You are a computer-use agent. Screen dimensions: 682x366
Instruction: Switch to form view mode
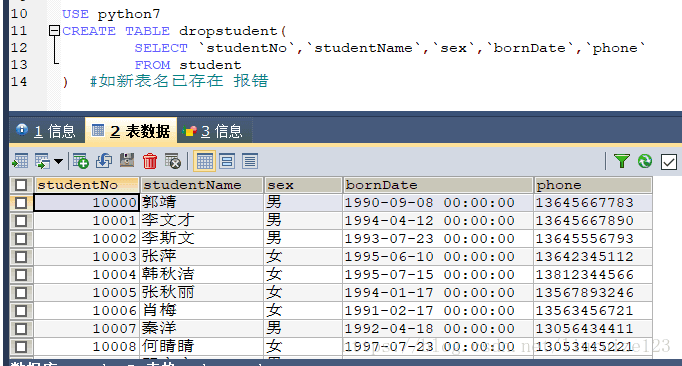(227, 161)
